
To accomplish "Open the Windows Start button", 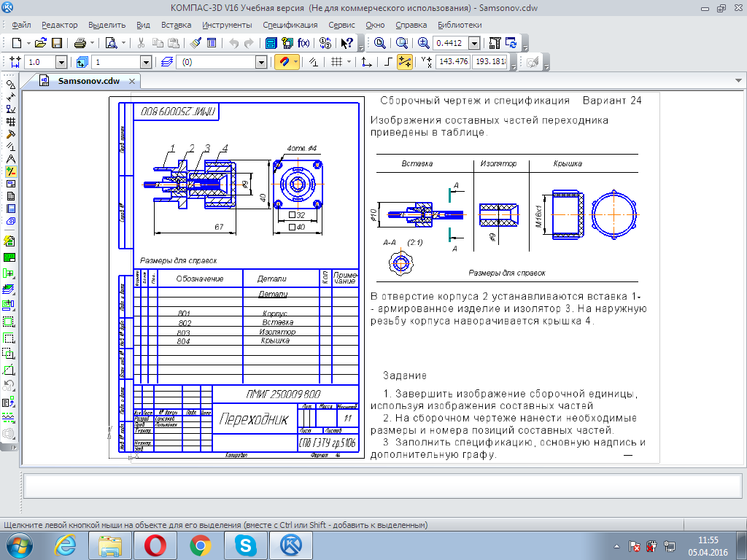I will 20,546.
